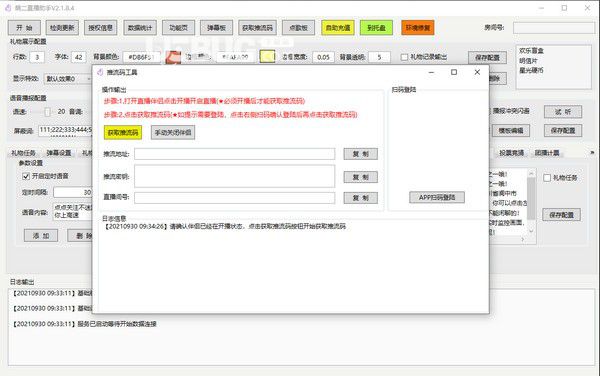Minimize the 推流码工具 dialog
The height and width of the screenshot is (376, 600).
point(431,72)
